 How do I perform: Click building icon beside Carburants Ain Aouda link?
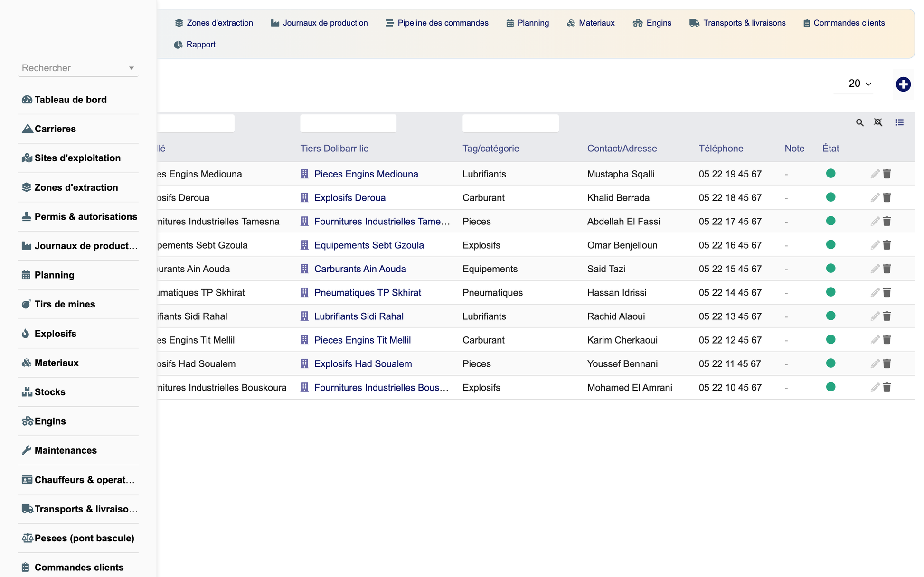point(304,269)
